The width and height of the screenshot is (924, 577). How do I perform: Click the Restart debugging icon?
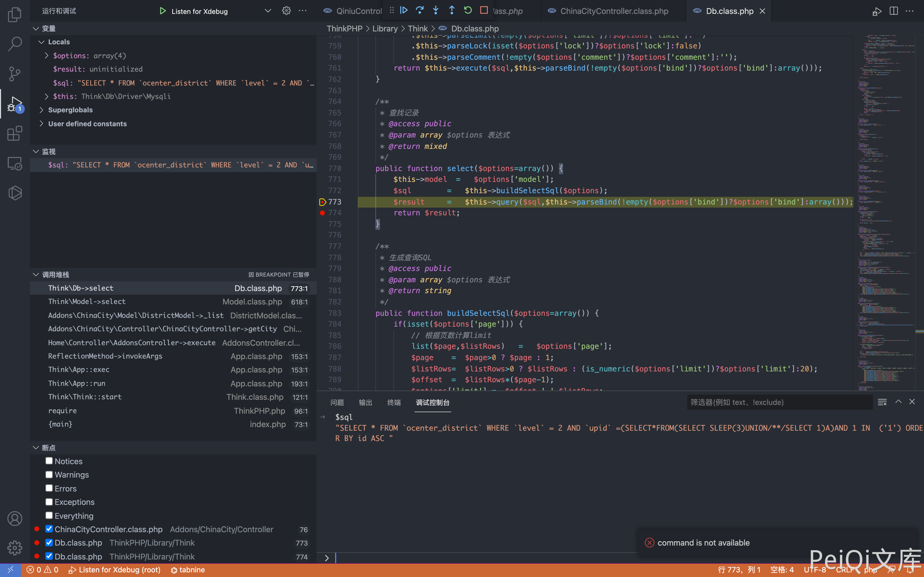point(468,10)
